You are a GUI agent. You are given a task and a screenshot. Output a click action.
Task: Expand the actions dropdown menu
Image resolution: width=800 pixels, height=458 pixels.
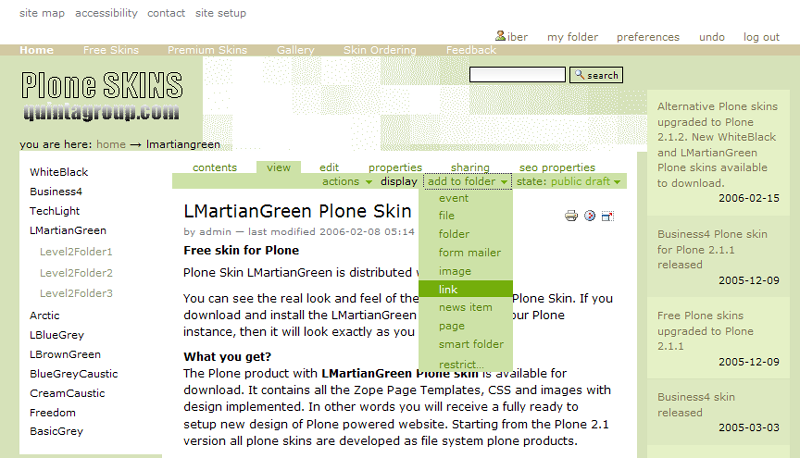tap(346, 182)
